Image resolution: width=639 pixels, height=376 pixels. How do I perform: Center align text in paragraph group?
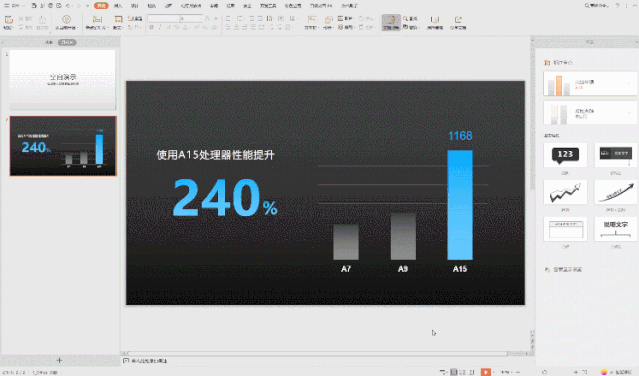[236, 27]
